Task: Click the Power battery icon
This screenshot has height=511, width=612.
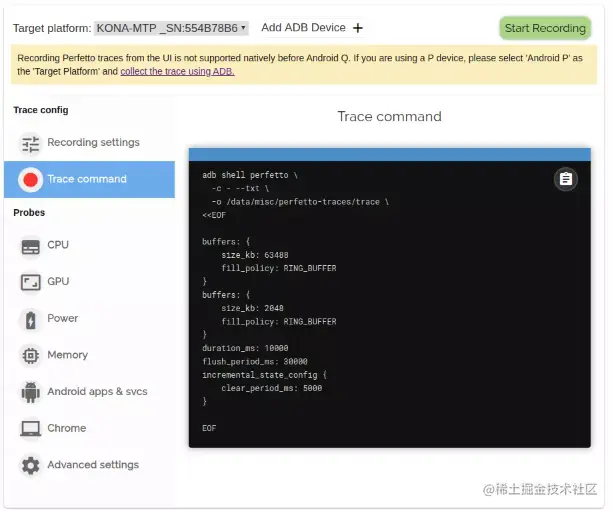Action: [x=30, y=320]
